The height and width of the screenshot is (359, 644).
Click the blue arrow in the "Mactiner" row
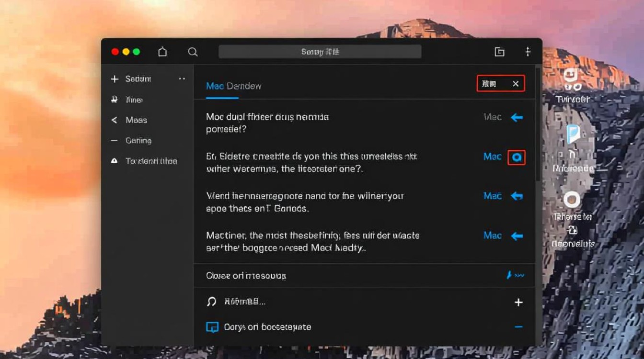coord(517,236)
